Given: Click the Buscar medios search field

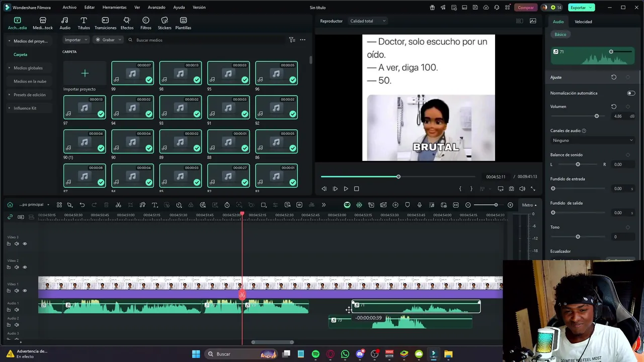Looking at the screenshot, I should (x=206, y=40).
